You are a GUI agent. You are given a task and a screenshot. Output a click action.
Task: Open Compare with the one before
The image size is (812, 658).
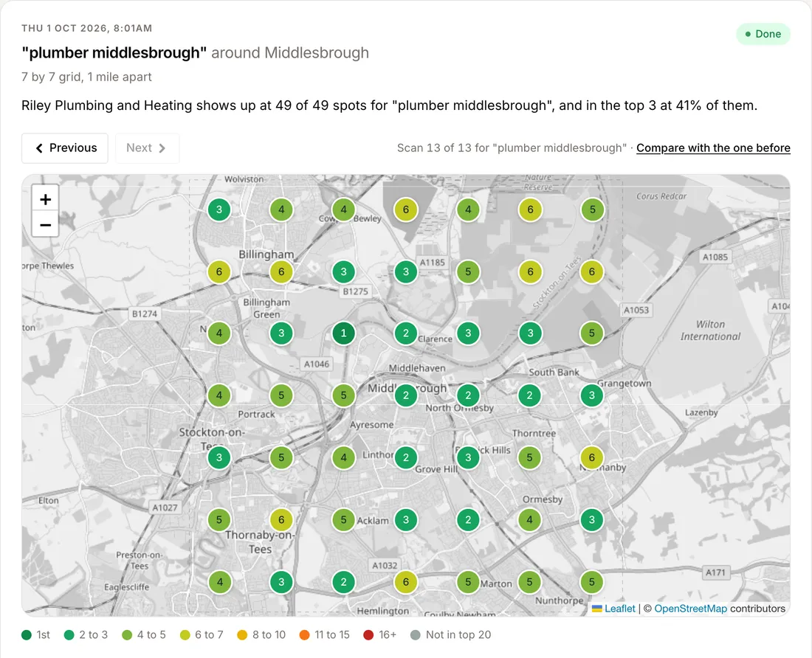click(713, 148)
